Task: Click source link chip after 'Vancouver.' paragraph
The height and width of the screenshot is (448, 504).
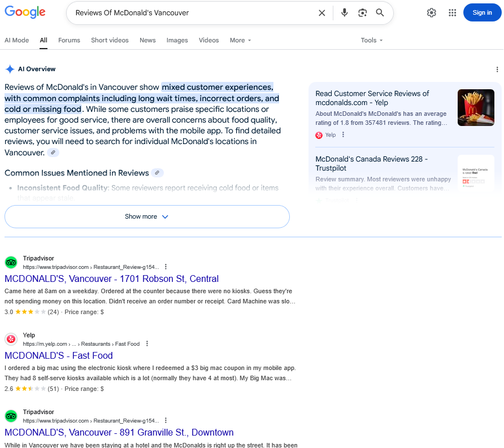Action: pyautogui.click(x=53, y=153)
